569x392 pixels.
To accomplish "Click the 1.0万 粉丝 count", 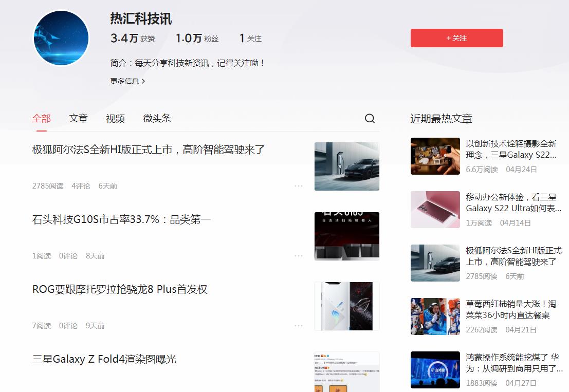I will pos(197,38).
